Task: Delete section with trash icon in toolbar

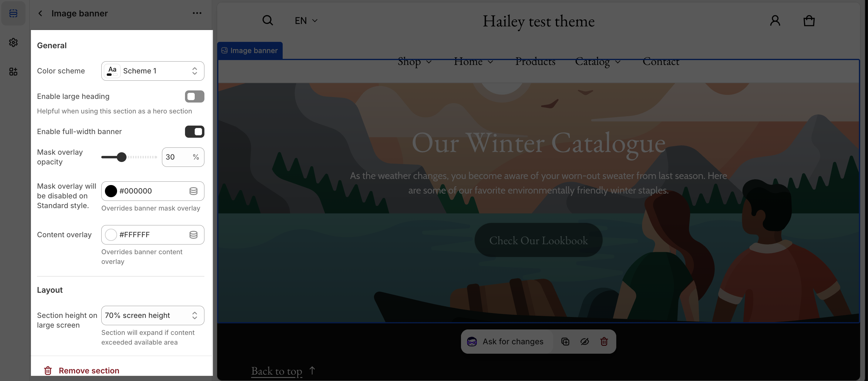Action: pyautogui.click(x=604, y=342)
